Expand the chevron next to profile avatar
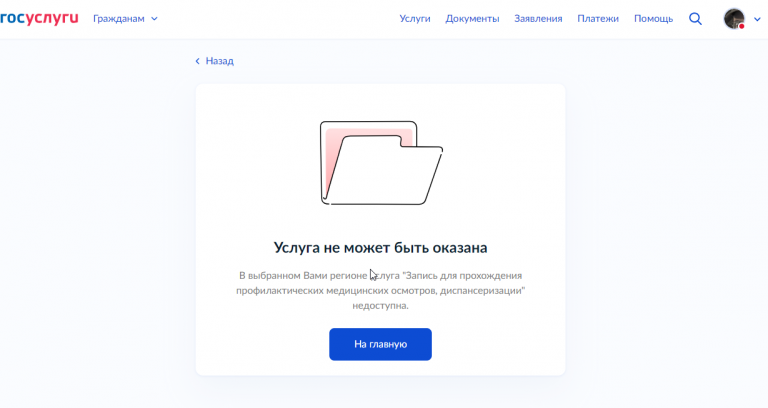 757,20
